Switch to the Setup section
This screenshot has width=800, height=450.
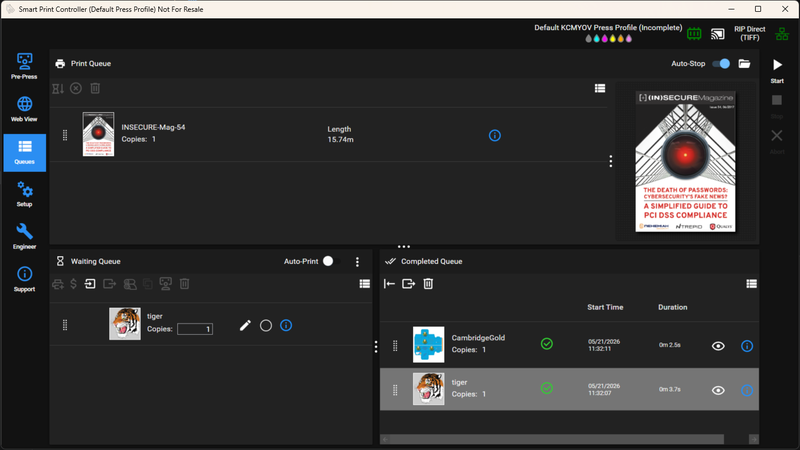point(24,194)
